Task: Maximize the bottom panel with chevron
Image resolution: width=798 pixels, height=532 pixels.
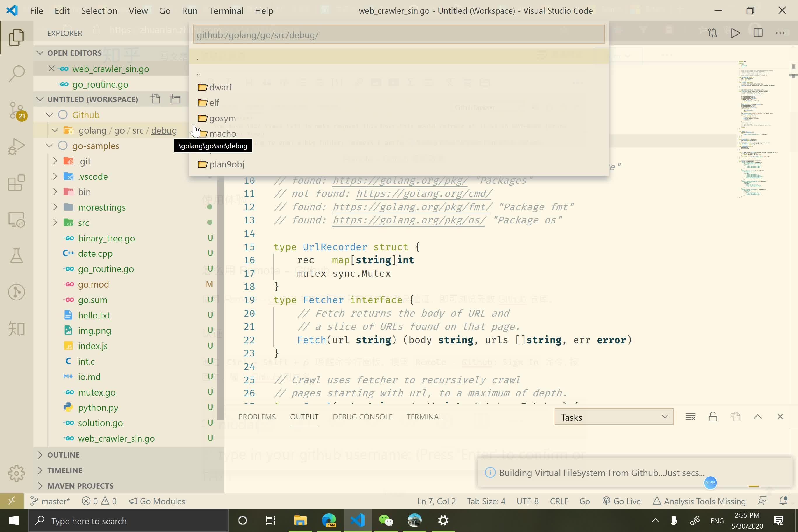Action: click(x=758, y=416)
